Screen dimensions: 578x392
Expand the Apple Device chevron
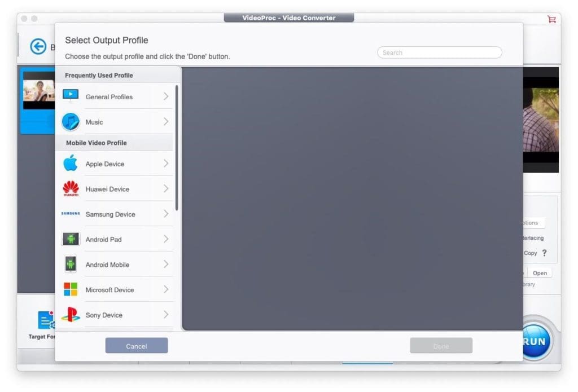pyautogui.click(x=166, y=164)
